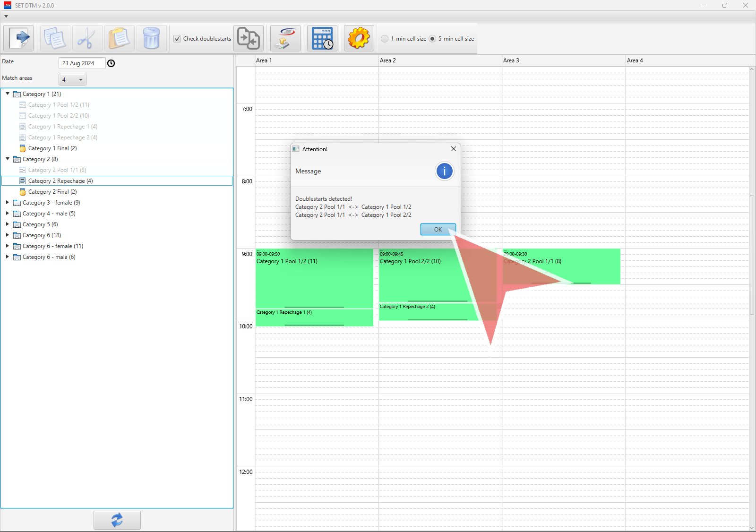Select the 1-min cell size option

tap(385, 39)
